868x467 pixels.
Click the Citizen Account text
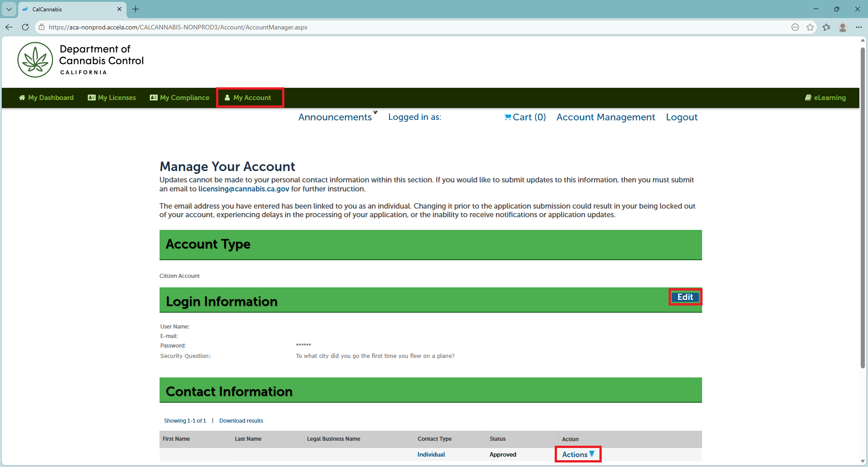(179, 276)
